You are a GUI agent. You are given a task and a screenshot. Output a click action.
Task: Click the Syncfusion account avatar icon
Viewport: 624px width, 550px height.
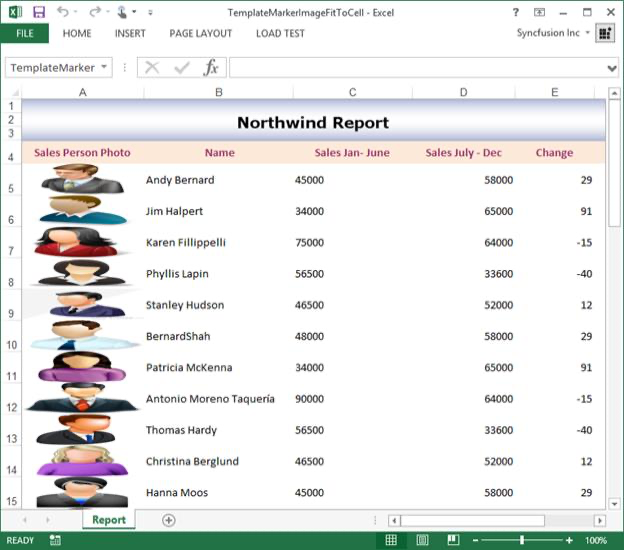pyautogui.click(x=605, y=33)
